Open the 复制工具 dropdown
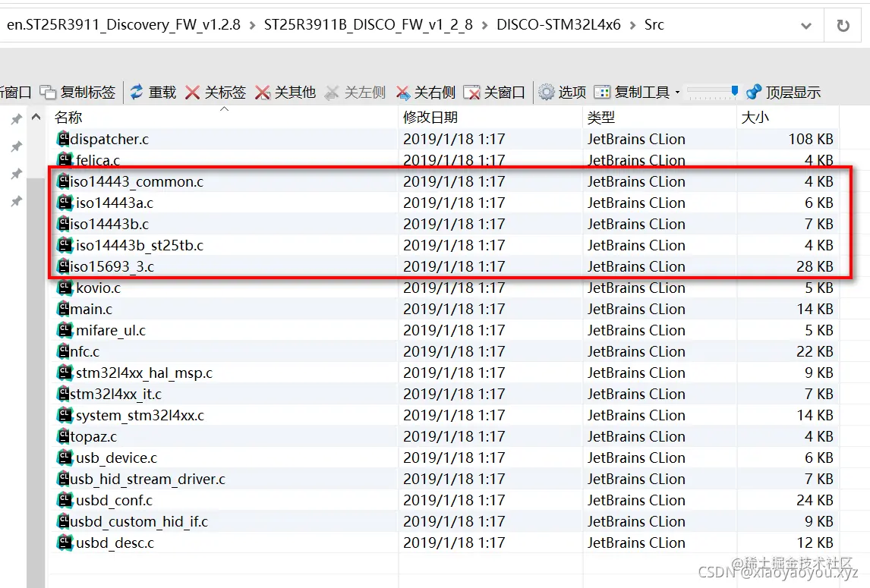The image size is (870, 588). coord(637,92)
